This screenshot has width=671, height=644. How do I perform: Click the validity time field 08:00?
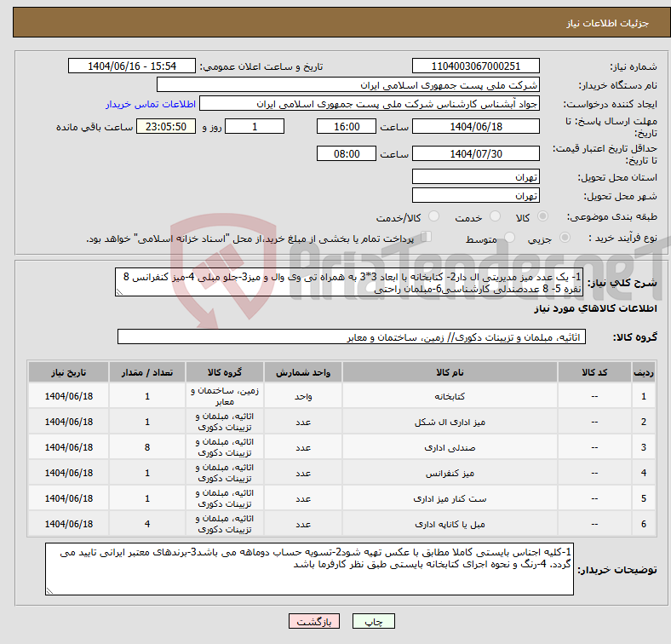coord(347,153)
